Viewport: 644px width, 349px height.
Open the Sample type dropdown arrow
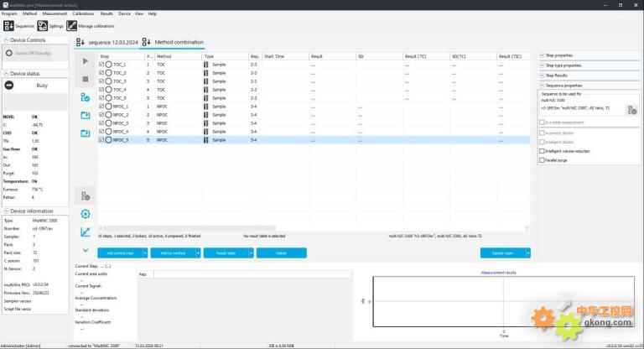(x=525, y=253)
